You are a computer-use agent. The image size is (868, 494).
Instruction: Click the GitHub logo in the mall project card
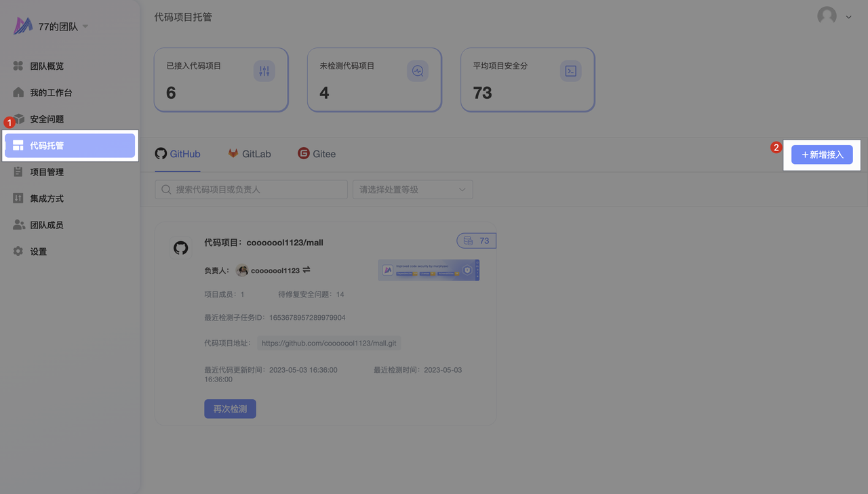tap(180, 248)
